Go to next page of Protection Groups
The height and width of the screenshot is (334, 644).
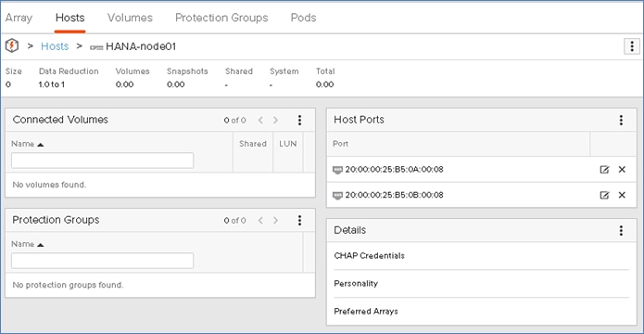click(275, 221)
